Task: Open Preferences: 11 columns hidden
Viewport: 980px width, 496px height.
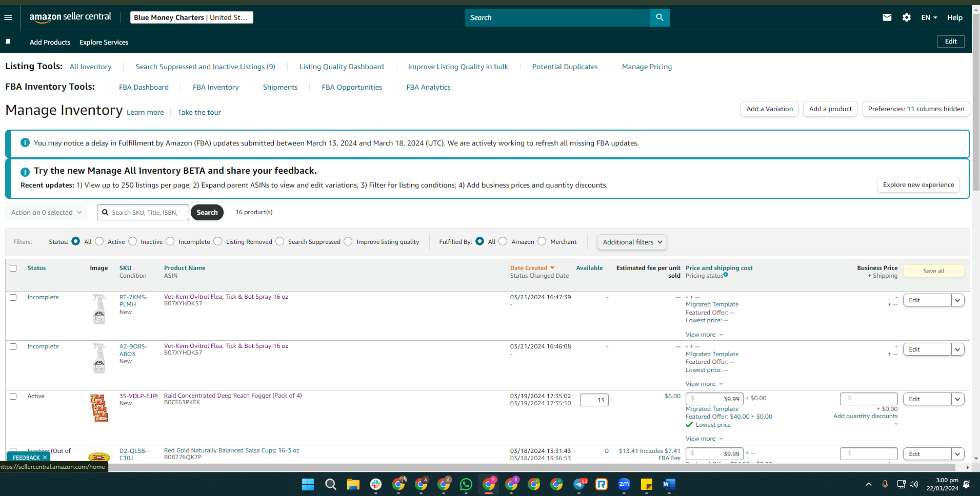Action: point(916,109)
